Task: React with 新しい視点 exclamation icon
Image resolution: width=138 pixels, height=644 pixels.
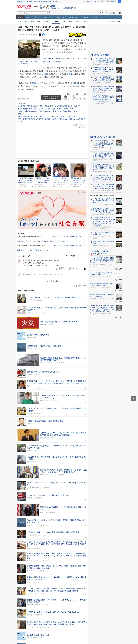Action: pos(83,96)
